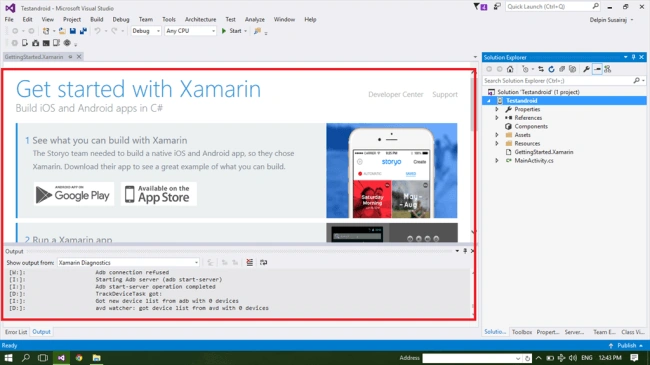Click the Undo arrow icon

coord(97,31)
